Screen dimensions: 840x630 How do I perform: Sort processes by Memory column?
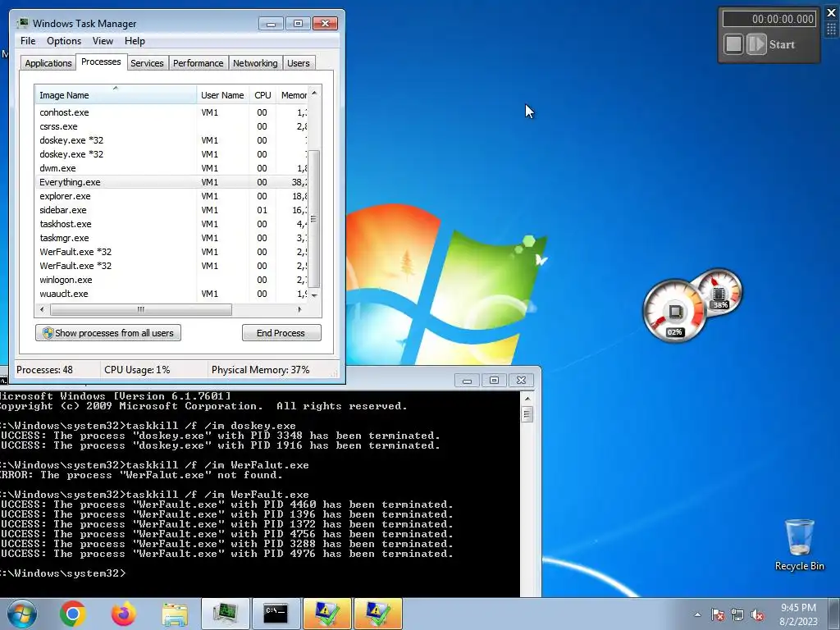tap(293, 95)
